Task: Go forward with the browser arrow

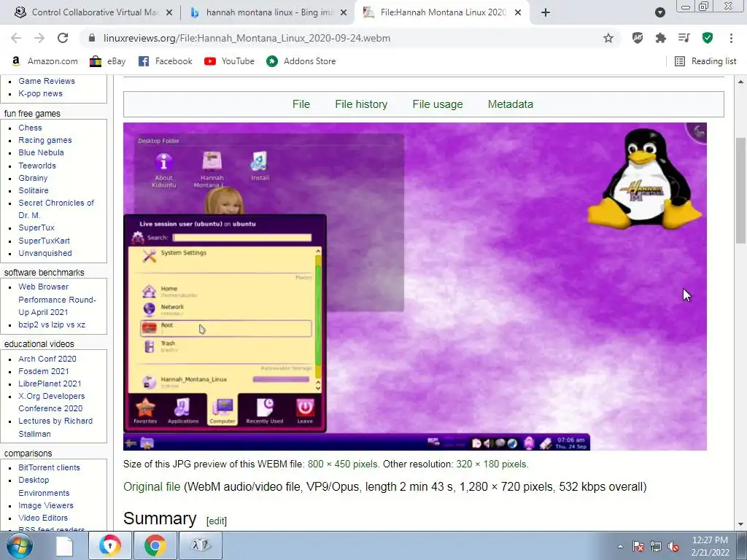Action: (39, 38)
